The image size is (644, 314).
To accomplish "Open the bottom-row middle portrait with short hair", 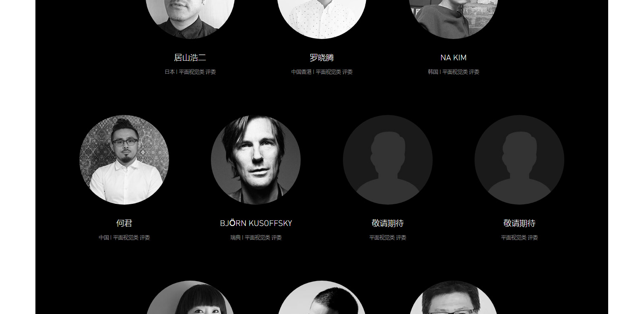I will (322, 298).
